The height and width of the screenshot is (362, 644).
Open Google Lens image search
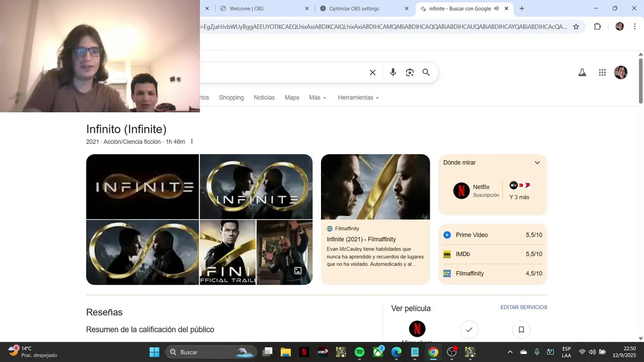410,72
